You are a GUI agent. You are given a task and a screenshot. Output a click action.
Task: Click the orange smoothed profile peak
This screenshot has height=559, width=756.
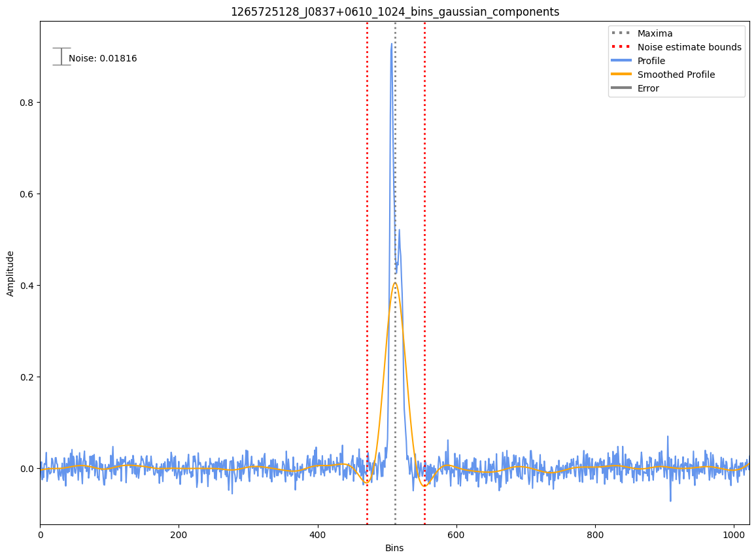pos(395,283)
